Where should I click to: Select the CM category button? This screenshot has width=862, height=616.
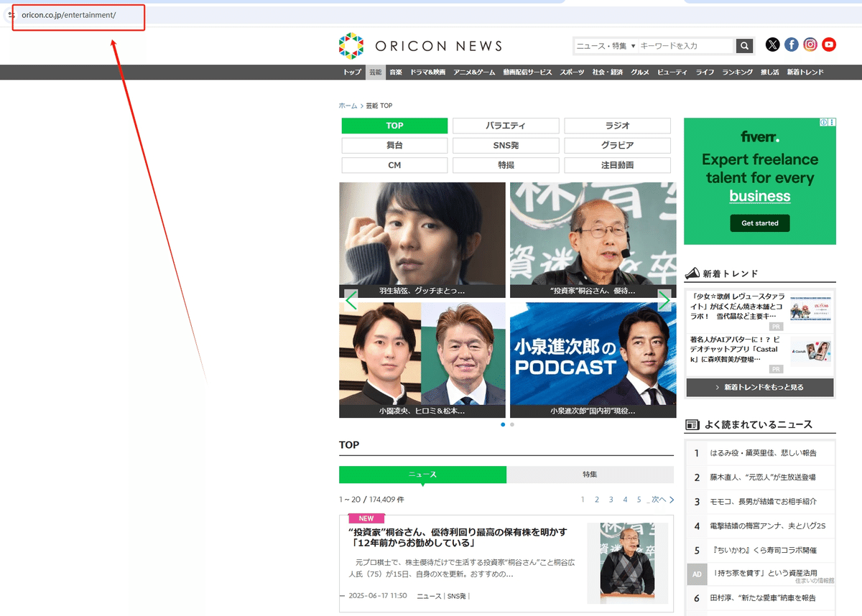click(x=394, y=165)
